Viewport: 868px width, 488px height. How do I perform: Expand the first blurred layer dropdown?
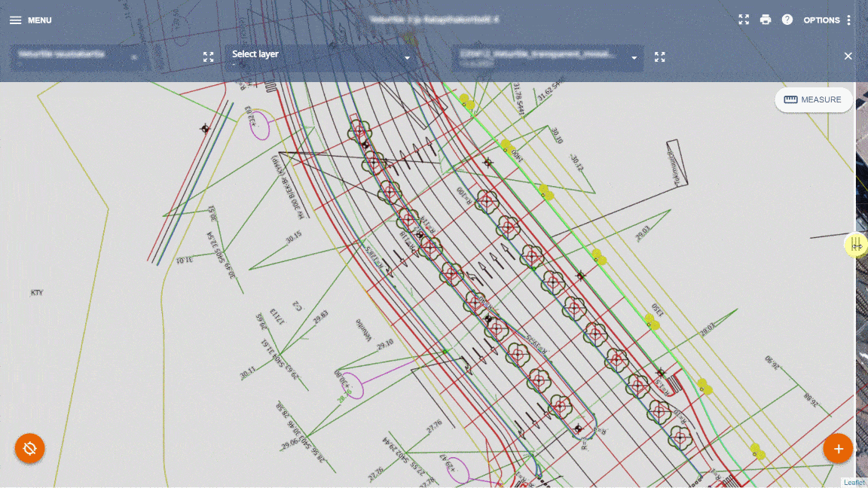pyautogui.click(x=134, y=57)
